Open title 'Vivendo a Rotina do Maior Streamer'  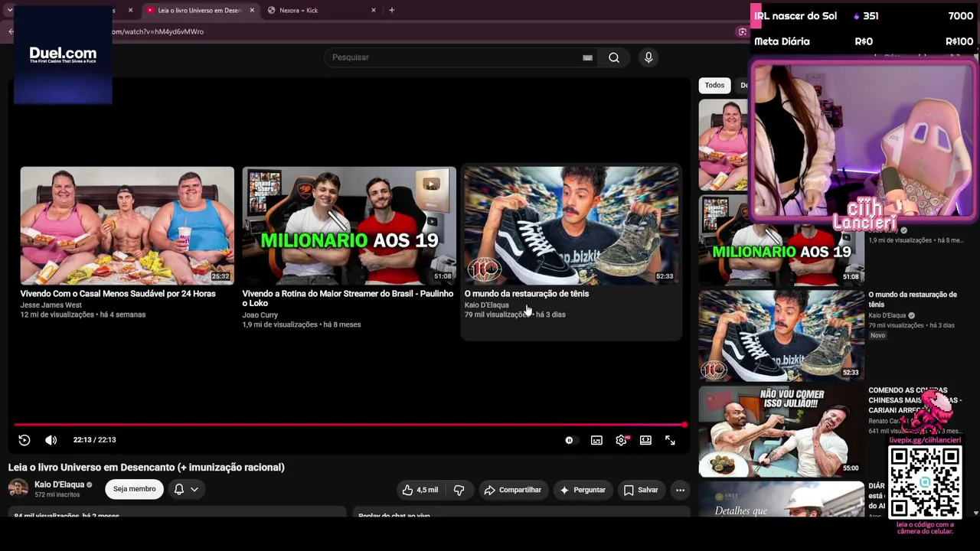[x=348, y=298]
